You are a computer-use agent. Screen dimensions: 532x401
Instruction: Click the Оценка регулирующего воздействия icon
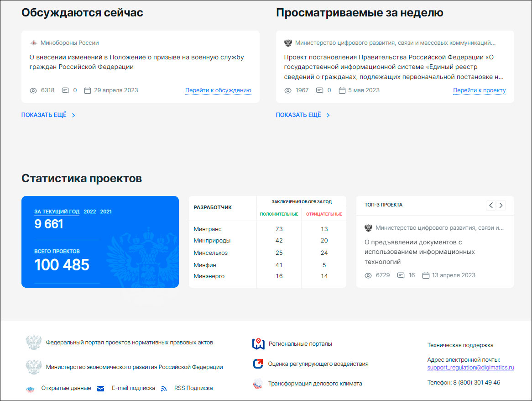tap(258, 364)
